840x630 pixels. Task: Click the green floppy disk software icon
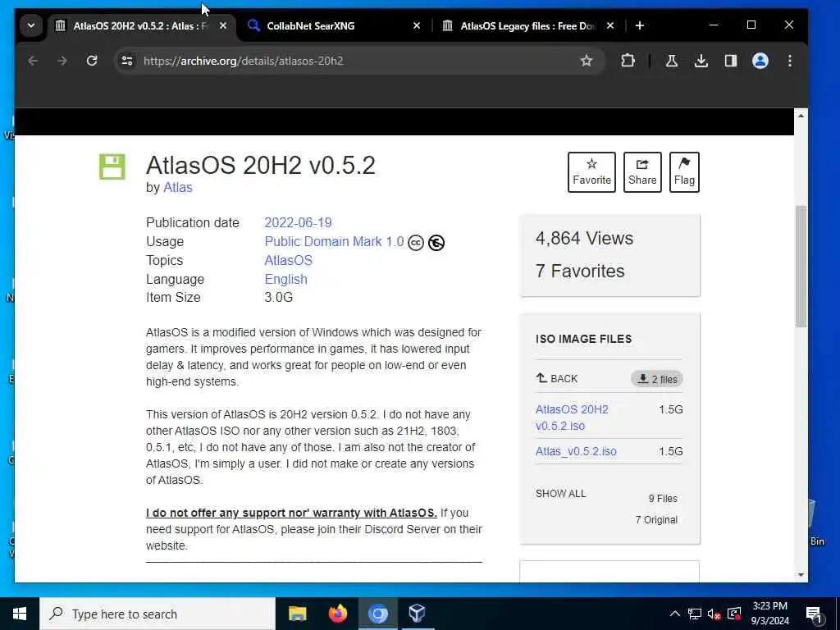pos(112,167)
